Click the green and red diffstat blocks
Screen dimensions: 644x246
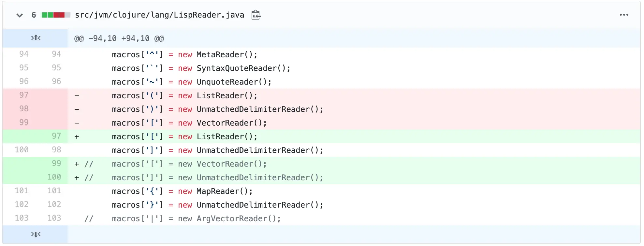[x=56, y=15]
